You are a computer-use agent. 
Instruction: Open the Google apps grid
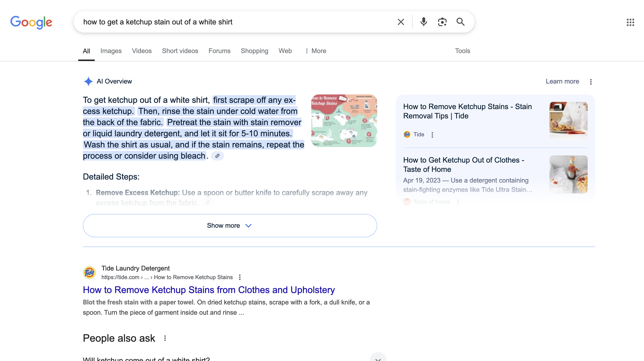coord(630,22)
